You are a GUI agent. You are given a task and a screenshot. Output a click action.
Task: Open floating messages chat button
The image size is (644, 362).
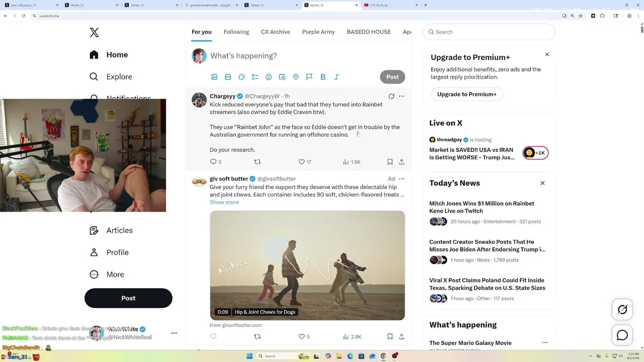[622, 335]
